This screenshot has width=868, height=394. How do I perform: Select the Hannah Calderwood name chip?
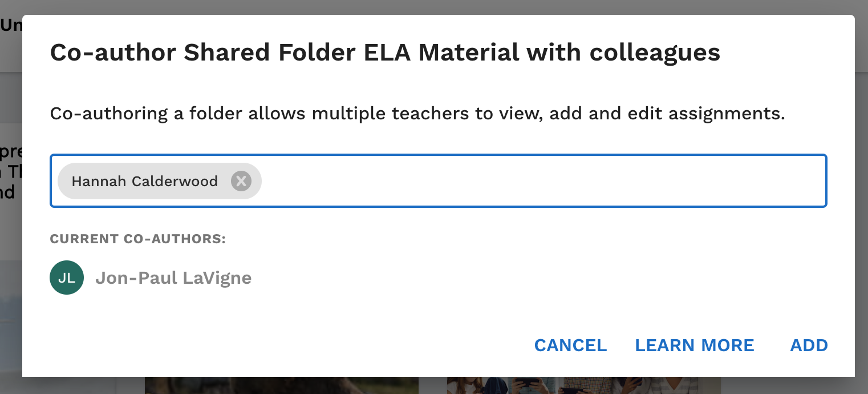tap(145, 182)
